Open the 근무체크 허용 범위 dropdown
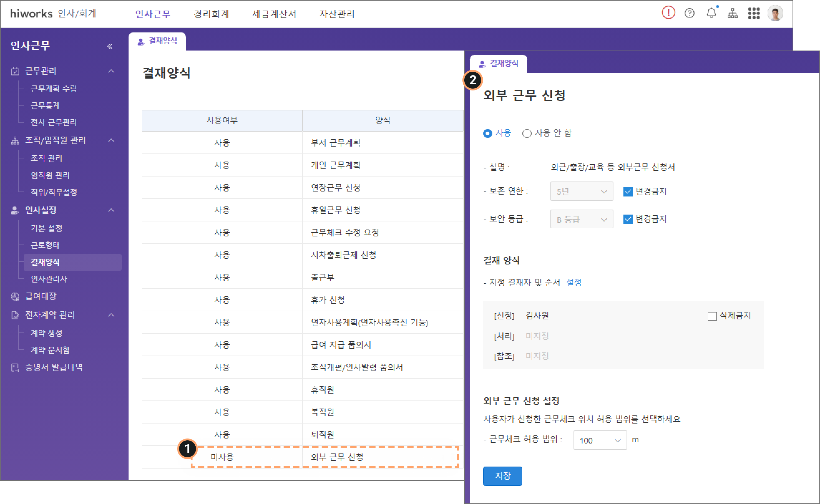The width and height of the screenshot is (820, 504). 600,440
